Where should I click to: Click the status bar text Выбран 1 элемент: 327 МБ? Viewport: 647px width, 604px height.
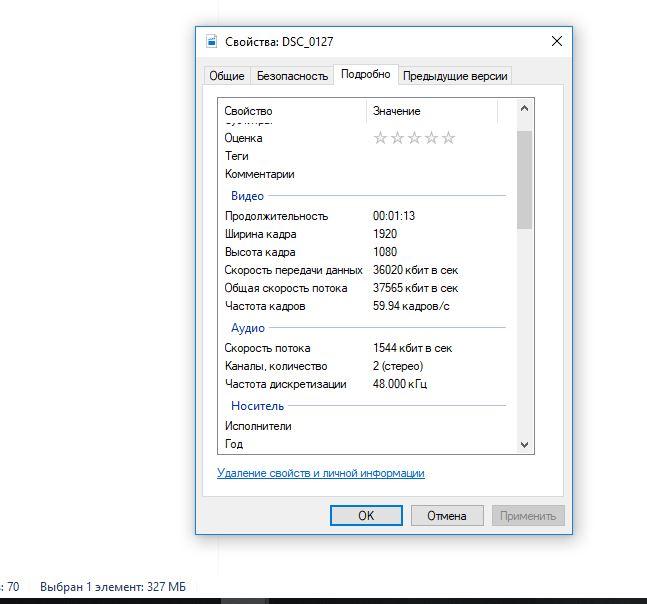coord(113,587)
